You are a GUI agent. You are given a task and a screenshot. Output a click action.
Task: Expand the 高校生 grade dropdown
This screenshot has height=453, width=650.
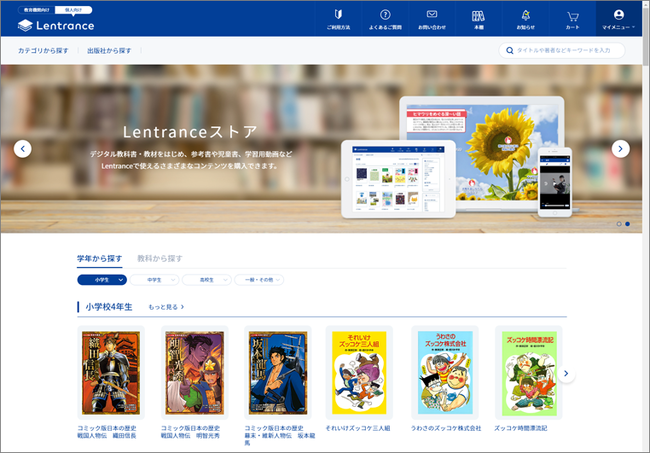[207, 280]
